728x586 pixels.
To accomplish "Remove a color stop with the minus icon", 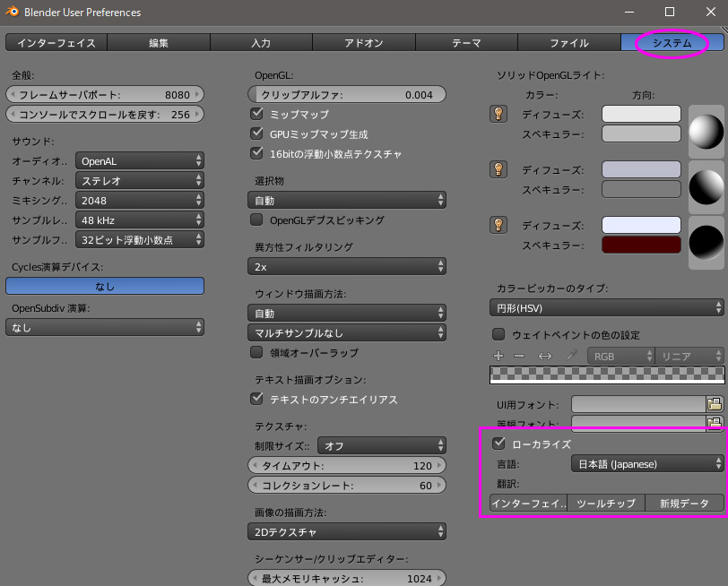I will [x=519, y=356].
